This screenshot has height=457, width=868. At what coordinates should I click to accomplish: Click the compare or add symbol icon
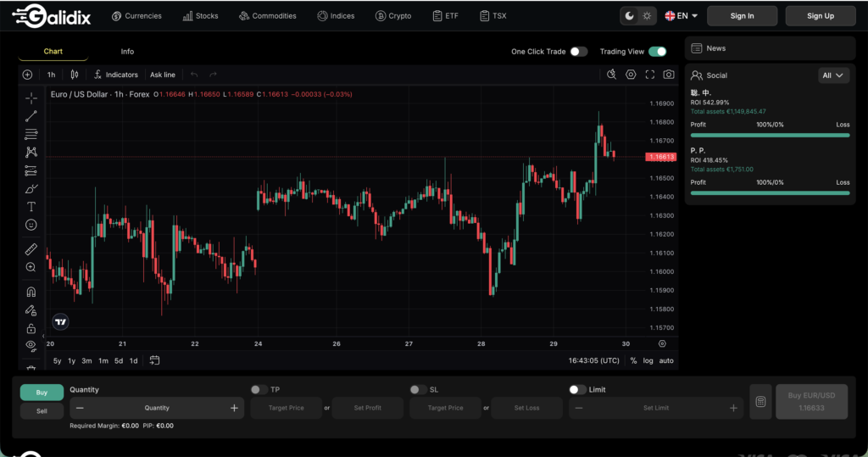(27, 75)
